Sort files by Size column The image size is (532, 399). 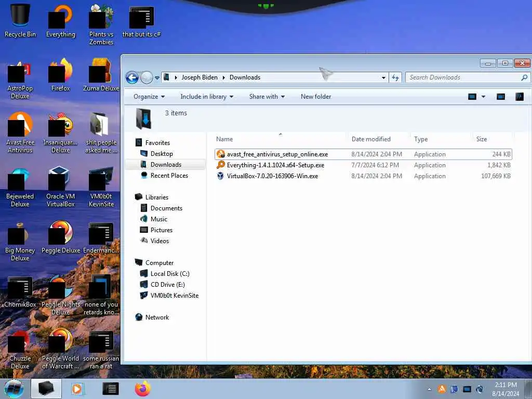click(x=493, y=139)
